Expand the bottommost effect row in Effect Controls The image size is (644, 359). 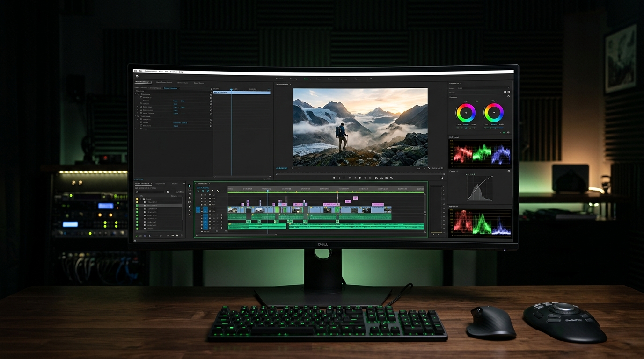(136, 129)
